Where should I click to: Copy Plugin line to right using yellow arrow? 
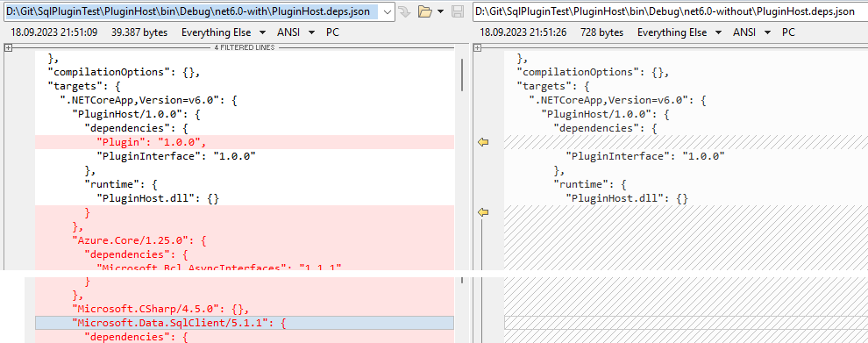click(x=483, y=142)
